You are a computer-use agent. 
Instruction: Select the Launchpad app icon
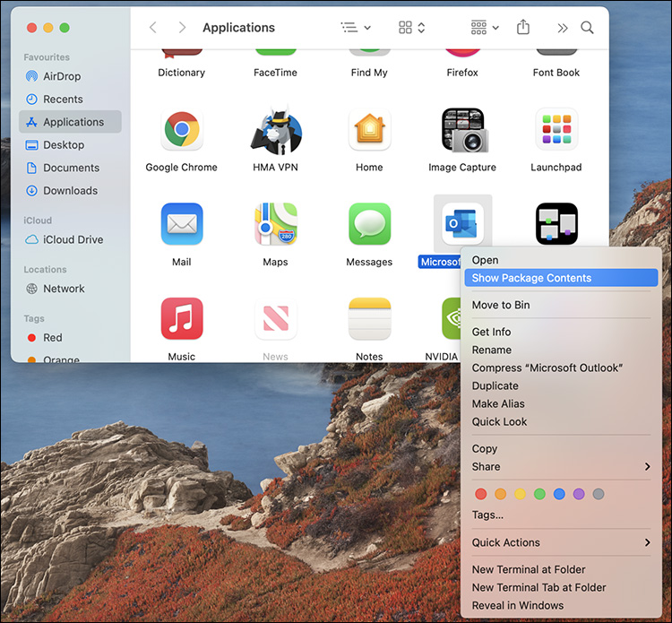(556, 129)
